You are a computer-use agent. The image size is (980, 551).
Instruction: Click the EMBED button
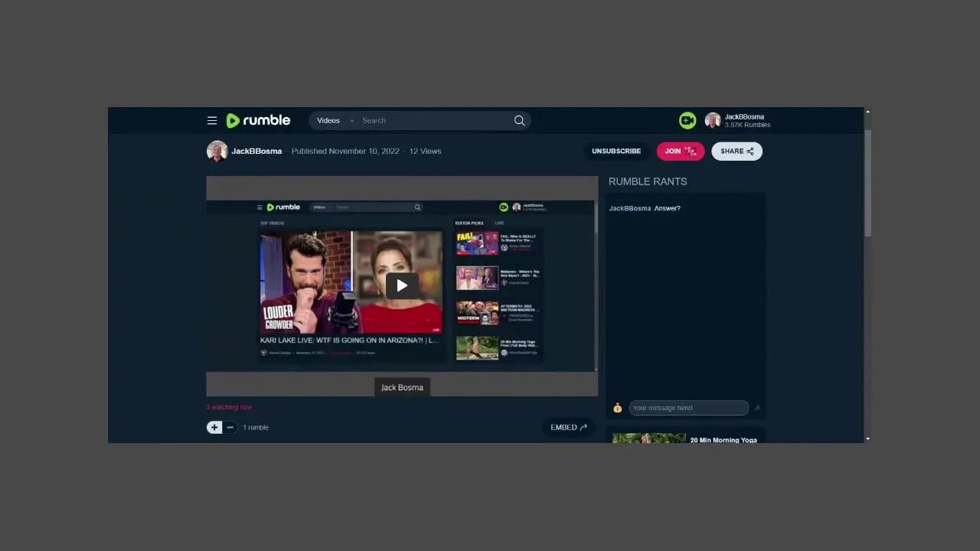pos(568,427)
